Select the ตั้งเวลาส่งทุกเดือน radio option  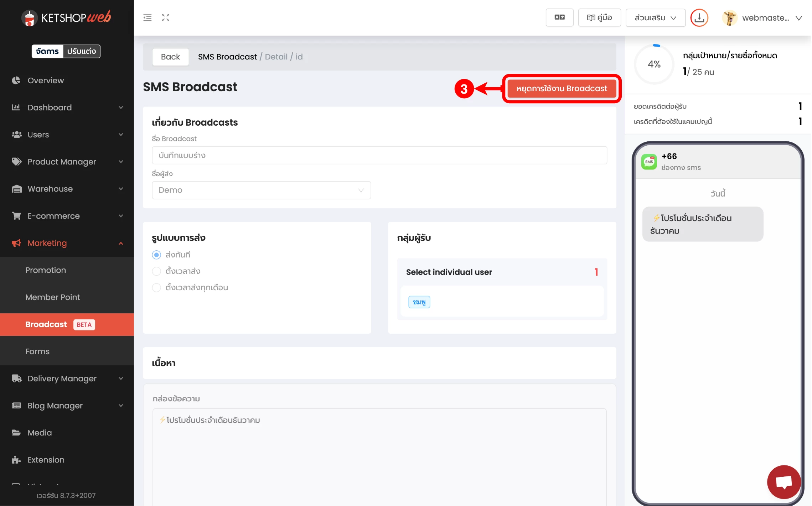(x=156, y=288)
